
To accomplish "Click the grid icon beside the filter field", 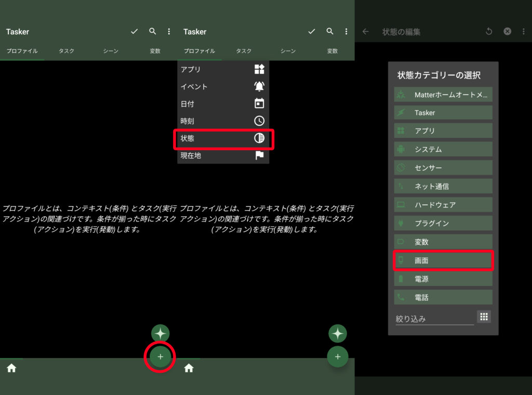I will tap(484, 317).
